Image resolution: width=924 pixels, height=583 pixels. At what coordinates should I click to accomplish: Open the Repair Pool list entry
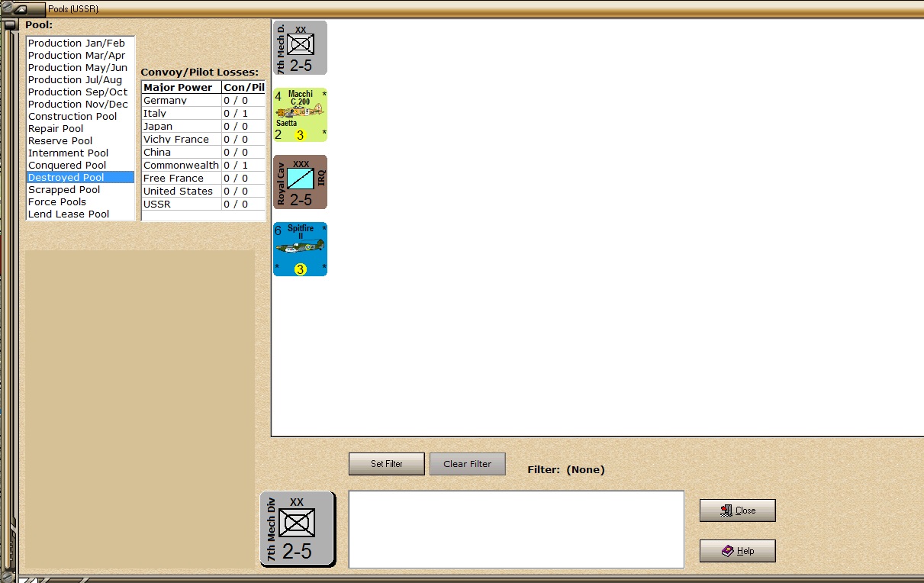click(80, 129)
